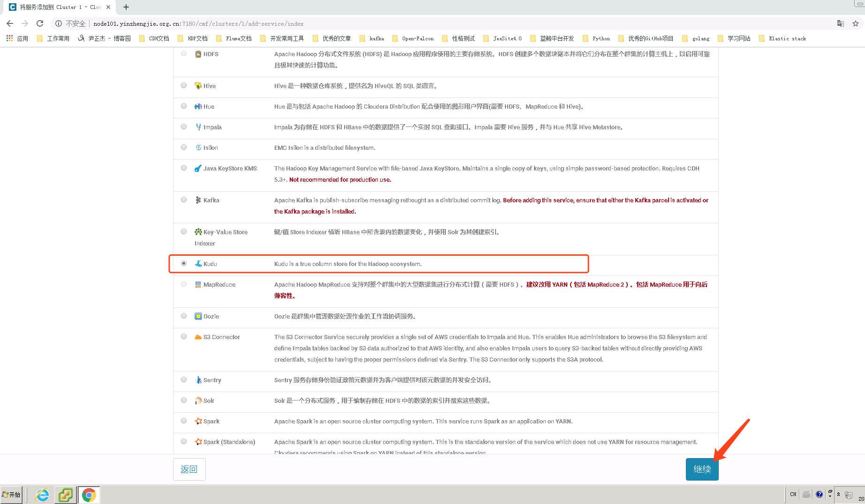865x504 pixels.
Task: Open the 学习网站 bookmark folder
Action: (x=734, y=38)
